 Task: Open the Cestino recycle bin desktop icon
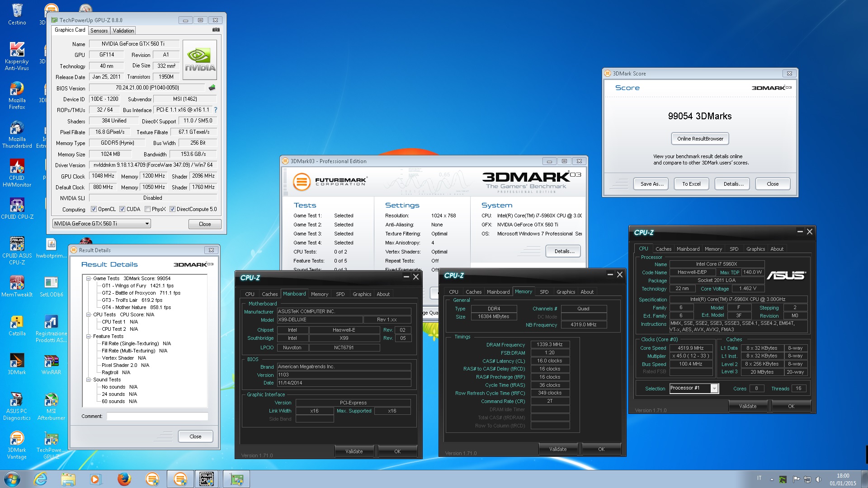coord(17,14)
